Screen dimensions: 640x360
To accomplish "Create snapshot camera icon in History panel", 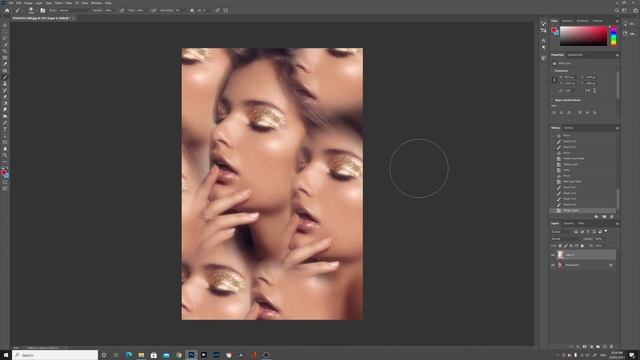I will [x=604, y=217].
